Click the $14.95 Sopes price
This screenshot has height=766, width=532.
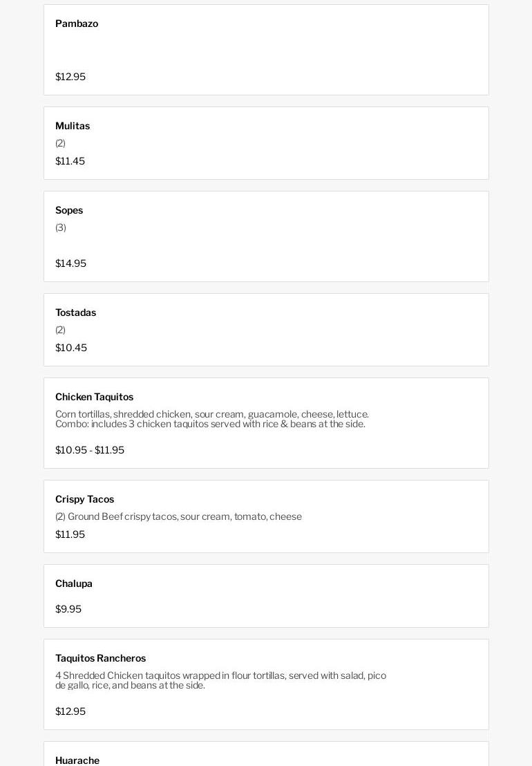click(x=70, y=263)
